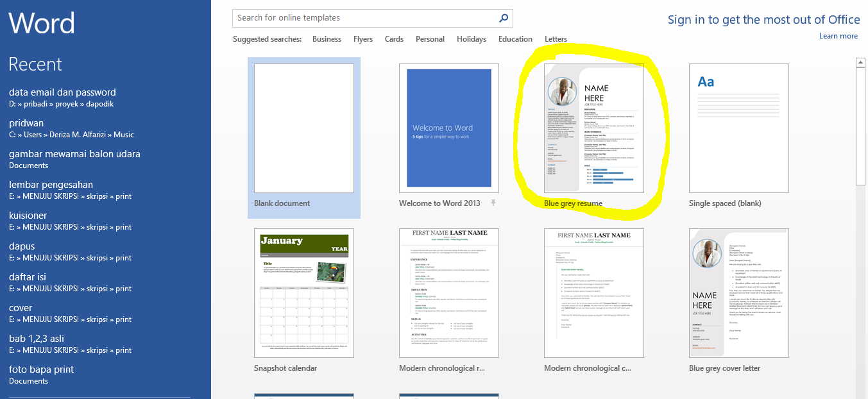Select the Flyers suggested search
Image resolution: width=868 pixels, height=399 pixels.
tap(363, 39)
